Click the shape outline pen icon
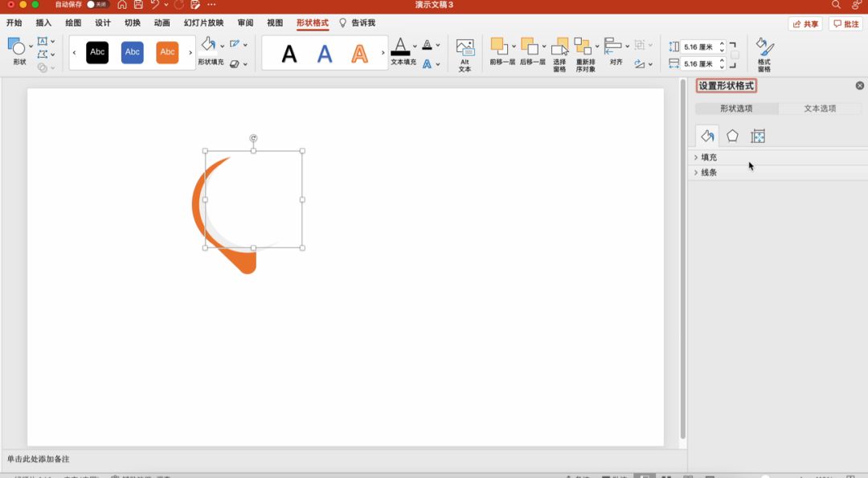Screen dimensions: 868x478 [235, 43]
